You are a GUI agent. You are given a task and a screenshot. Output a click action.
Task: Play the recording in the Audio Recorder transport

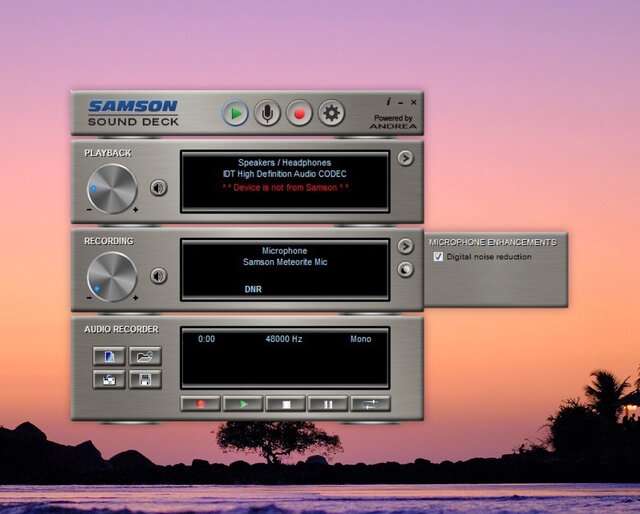pyautogui.click(x=243, y=404)
